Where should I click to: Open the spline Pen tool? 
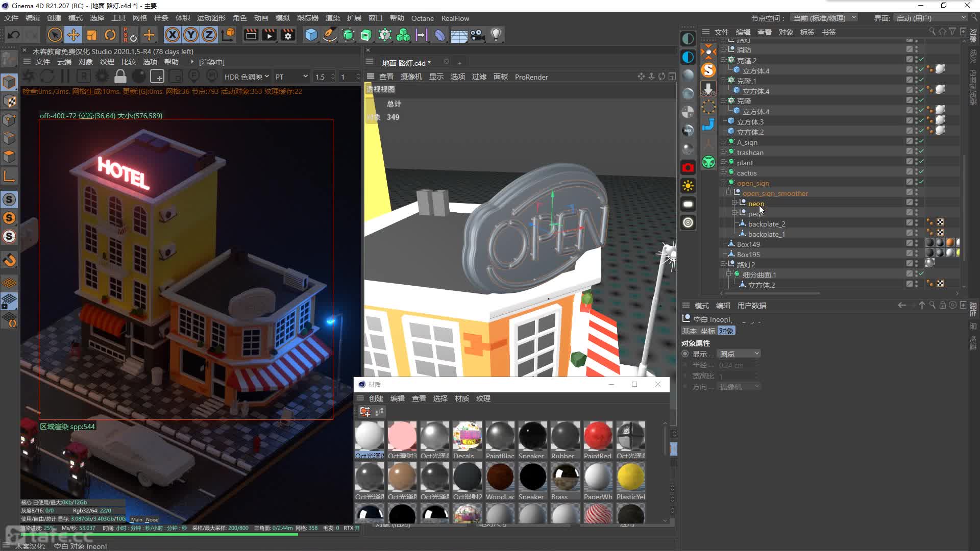pyautogui.click(x=330, y=35)
